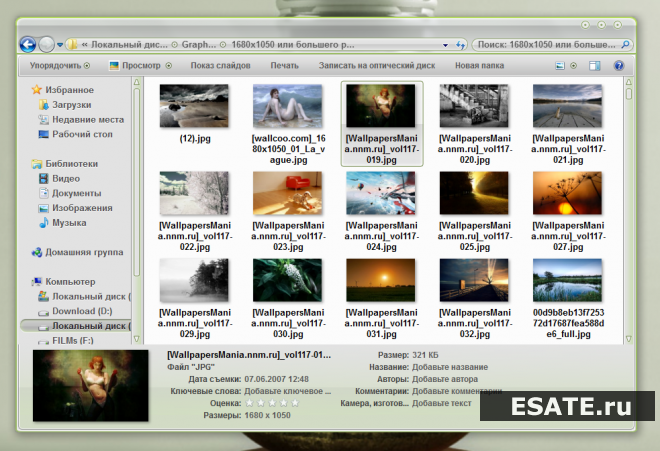Screen dimensions: 660x451
Task: Start Показ слайдов
Action: click(x=221, y=66)
